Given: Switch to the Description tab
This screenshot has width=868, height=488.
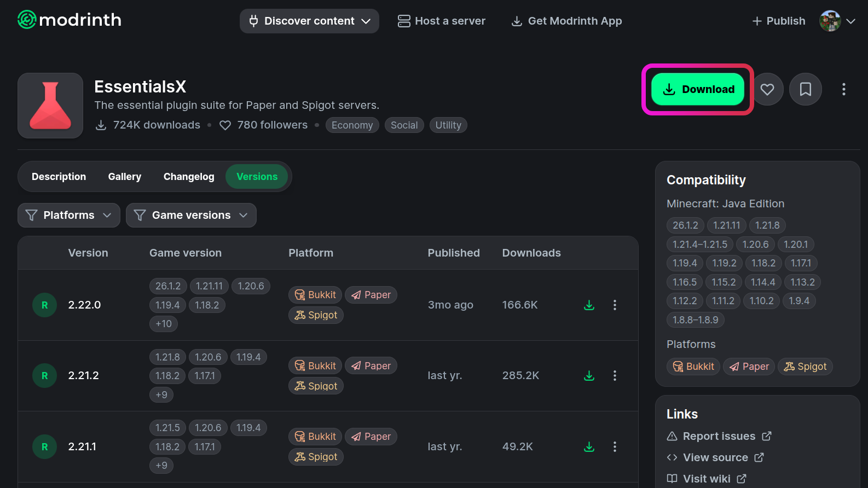Looking at the screenshot, I should click(59, 177).
